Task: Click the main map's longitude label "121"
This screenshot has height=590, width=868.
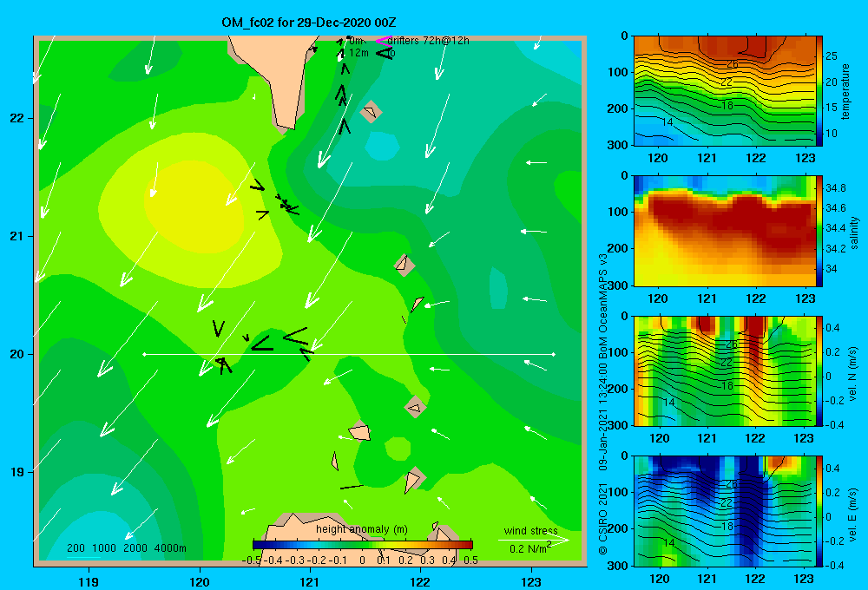Action: (x=310, y=581)
